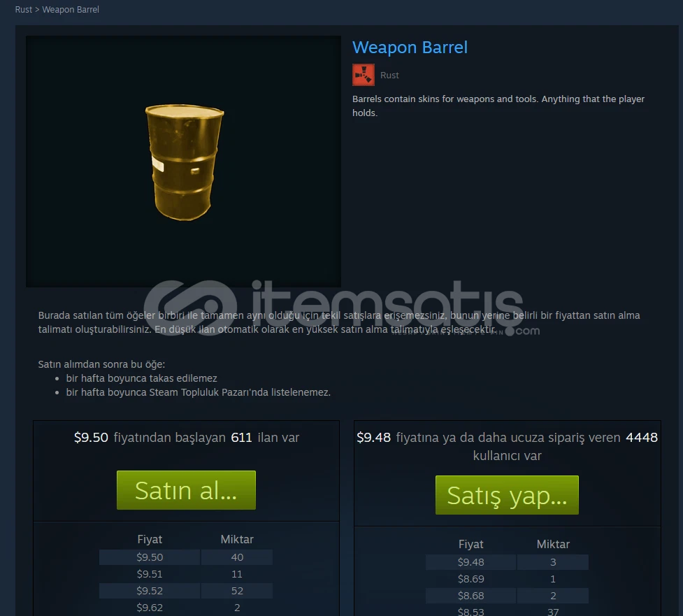Viewport: 683px width, 616px height.
Task: Open the Weapon Barrel breadcrumb link
Action: 71,10
